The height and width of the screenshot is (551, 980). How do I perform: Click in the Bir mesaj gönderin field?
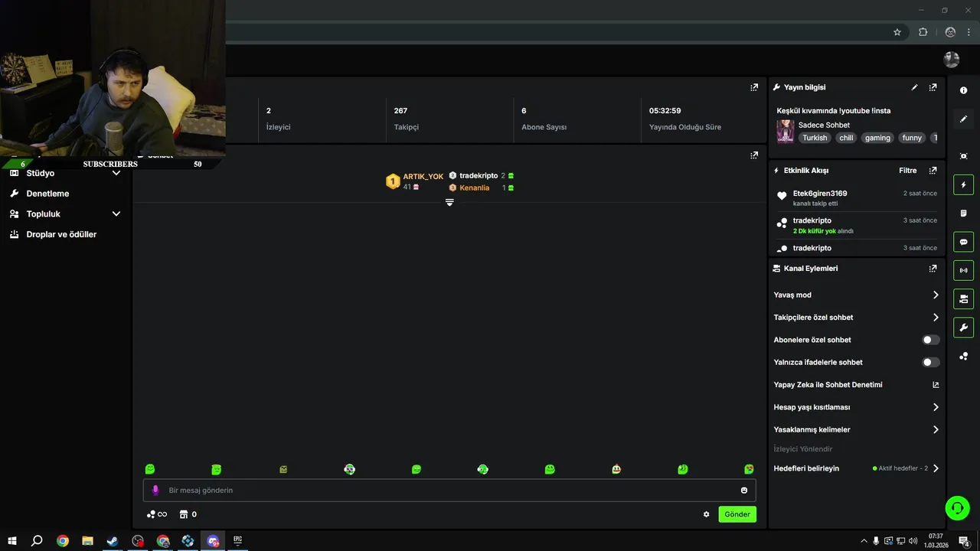pyautogui.click(x=449, y=490)
